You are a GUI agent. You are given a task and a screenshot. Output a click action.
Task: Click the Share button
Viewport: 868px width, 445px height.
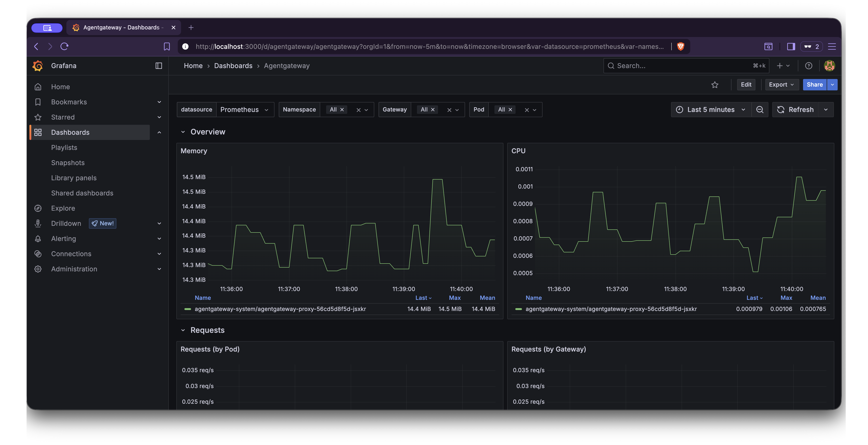pos(814,85)
